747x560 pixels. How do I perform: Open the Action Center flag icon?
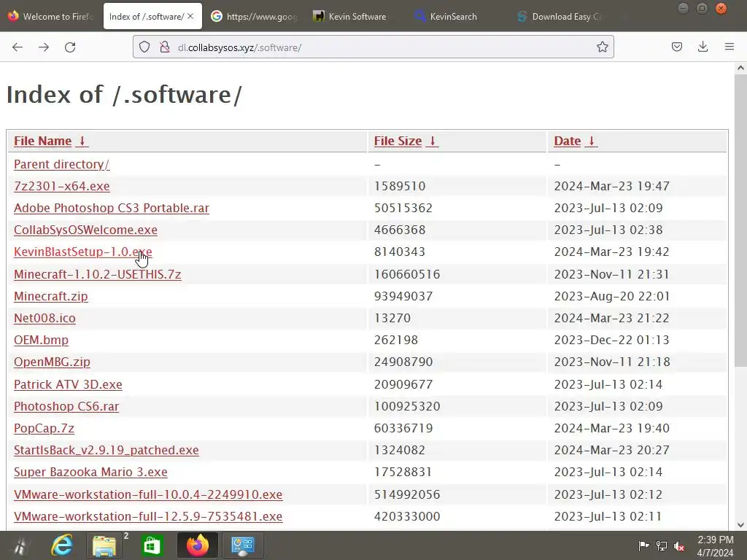[x=643, y=546]
